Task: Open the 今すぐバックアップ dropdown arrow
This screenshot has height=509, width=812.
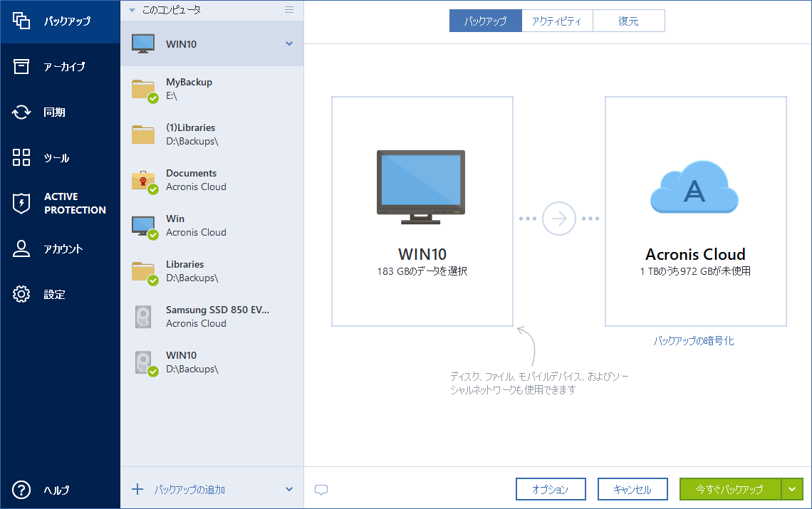Action: pyautogui.click(x=792, y=489)
